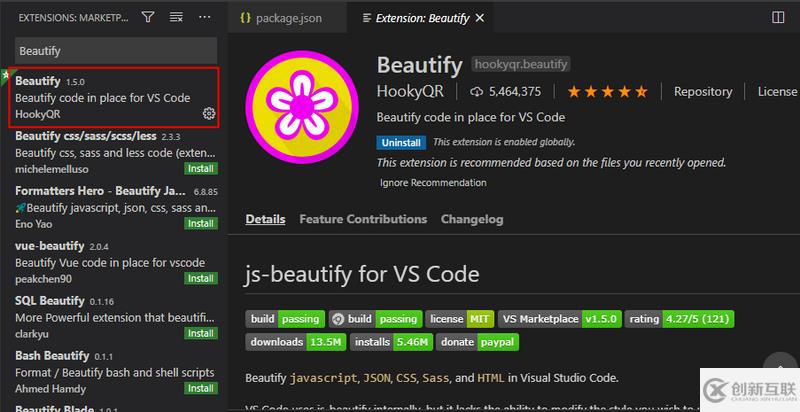Click the five-star rating
This screenshot has height=412, width=800.
608,92
